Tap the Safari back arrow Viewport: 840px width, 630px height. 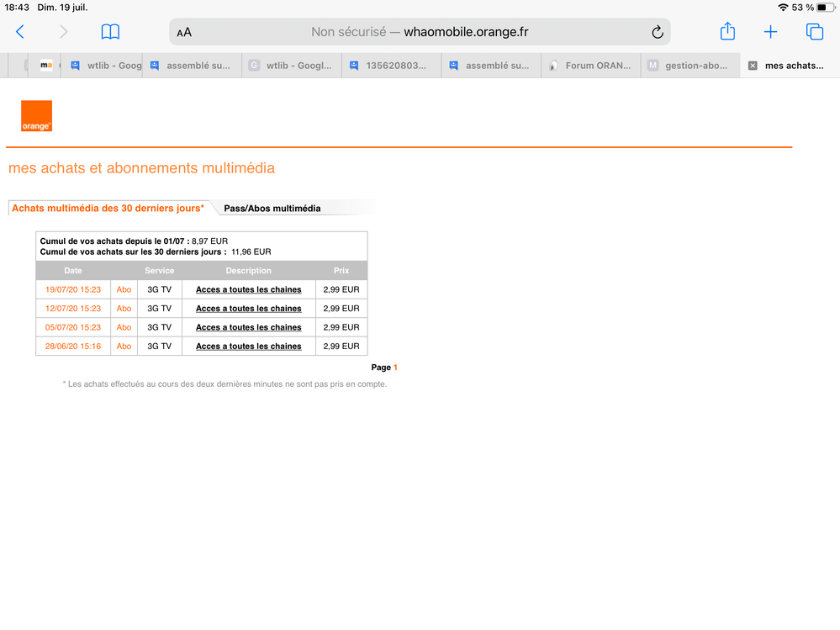coord(20,32)
